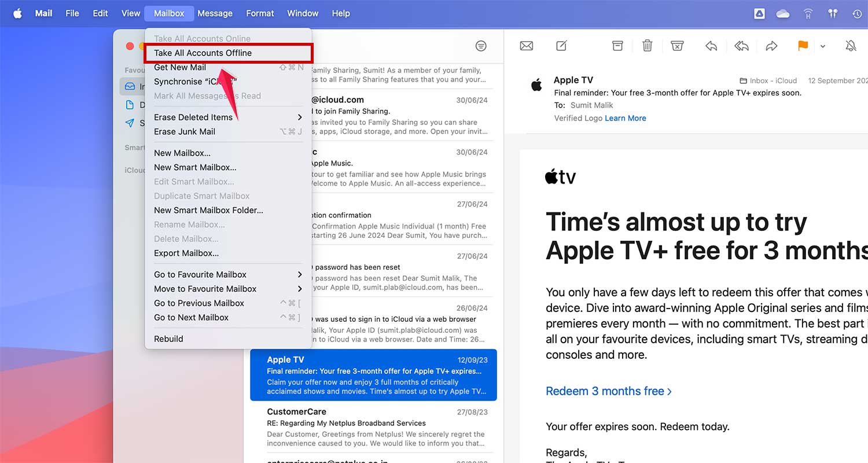Viewport: 868px width, 463px height.
Task: Open the Compose new message icon
Action: pyautogui.click(x=560, y=46)
